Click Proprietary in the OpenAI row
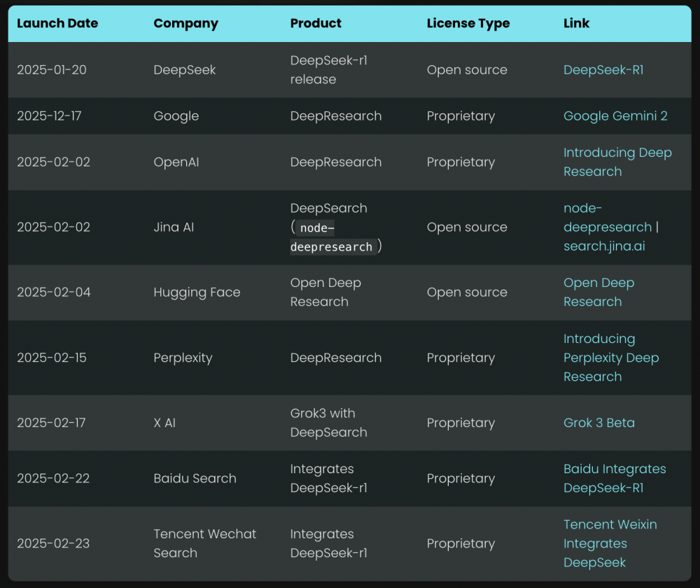 click(x=461, y=162)
